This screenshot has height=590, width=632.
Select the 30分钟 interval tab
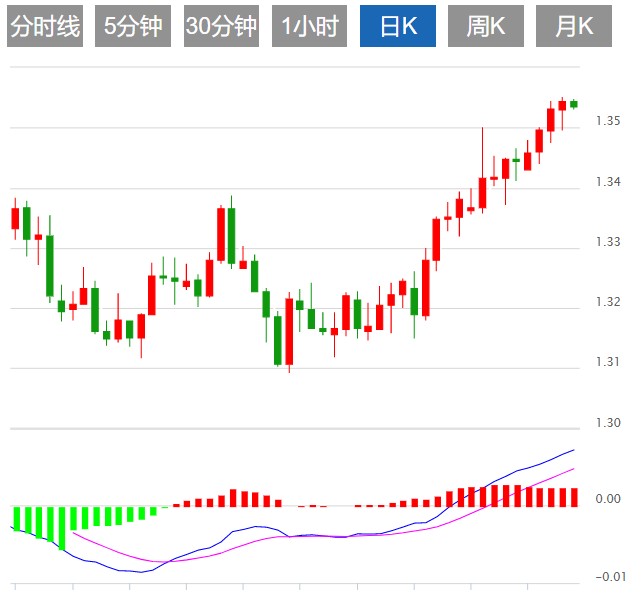click(x=221, y=26)
